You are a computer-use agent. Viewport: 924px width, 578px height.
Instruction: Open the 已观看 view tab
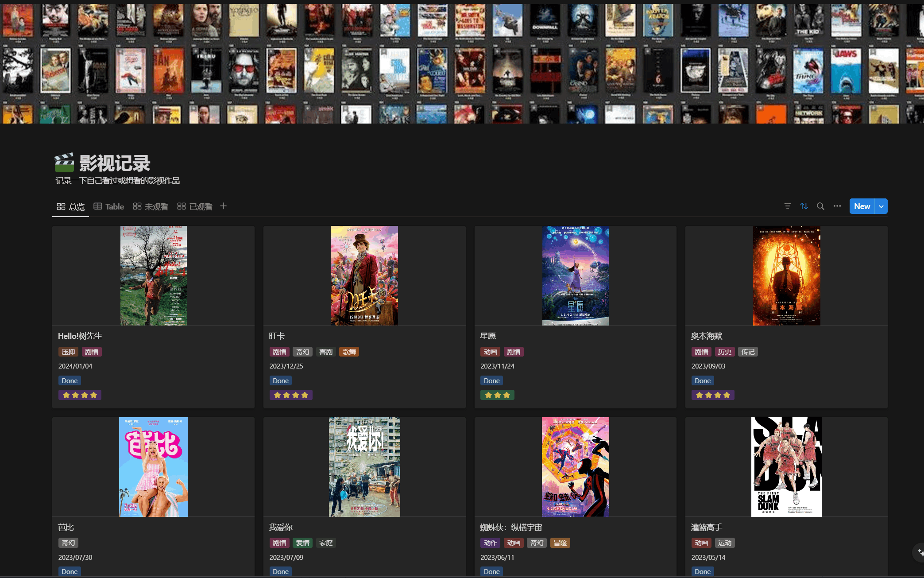(195, 207)
